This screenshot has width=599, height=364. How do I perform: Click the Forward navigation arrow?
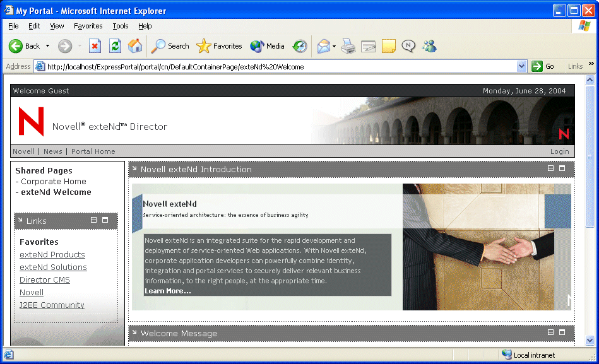65,46
